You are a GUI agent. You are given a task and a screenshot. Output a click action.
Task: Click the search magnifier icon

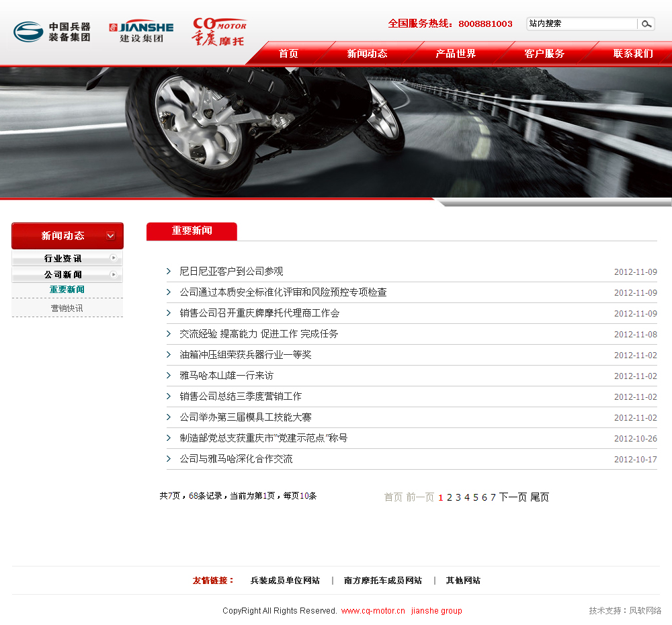(x=646, y=24)
